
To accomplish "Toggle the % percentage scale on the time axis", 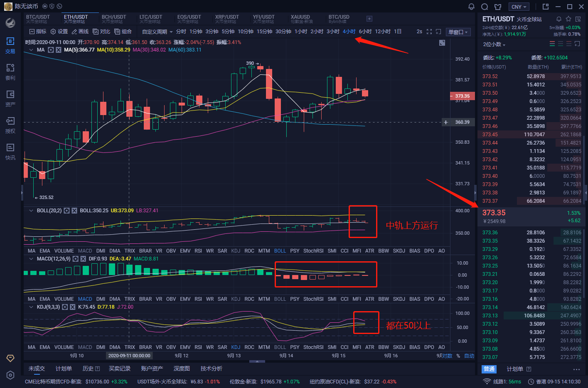I will [458, 356].
